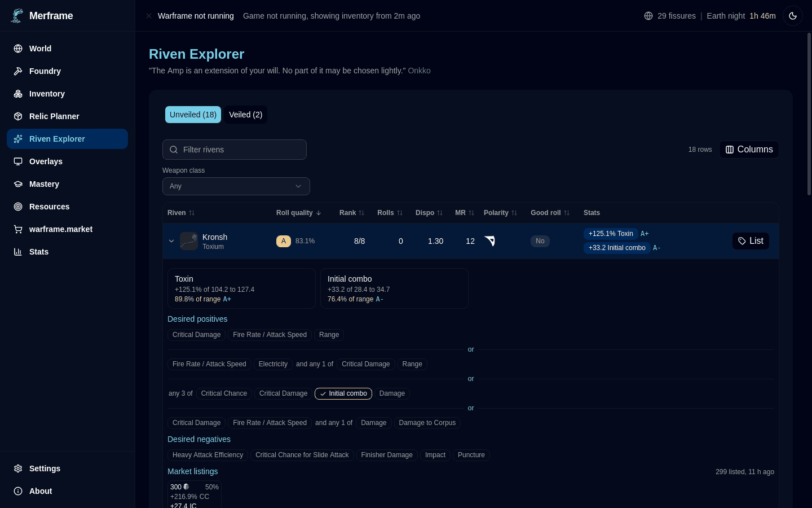Viewport: 812px width, 508px height.
Task: Click the 299 listed, 11 h ago text
Action: pyautogui.click(x=745, y=472)
